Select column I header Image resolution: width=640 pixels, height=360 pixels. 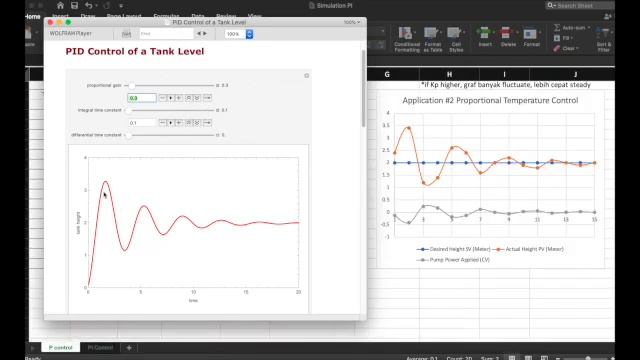click(504, 74)
